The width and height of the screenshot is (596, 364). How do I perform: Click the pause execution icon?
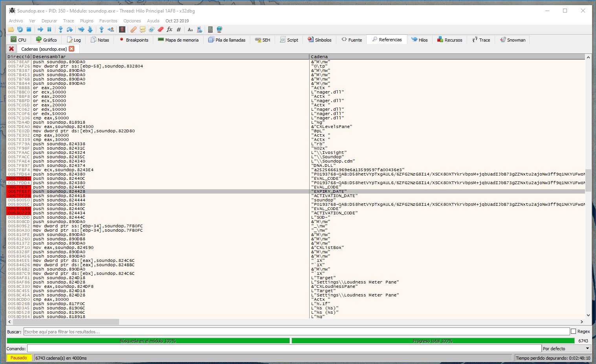[x=50, y=29]
